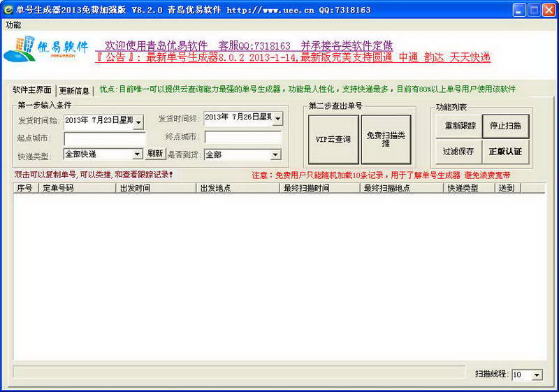Image resolution: width=559 pixels, height=392 pixels.
Task: Click the 停止扫描 button
Action: pyautogui.click(x=505, y=126)
